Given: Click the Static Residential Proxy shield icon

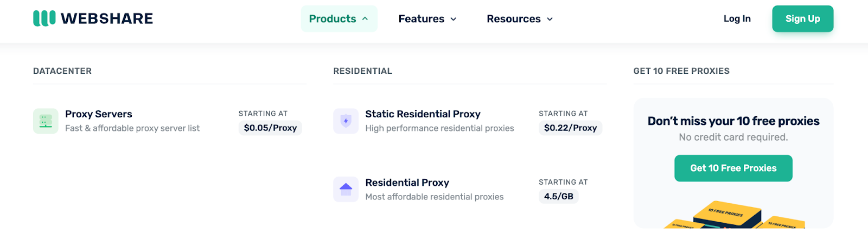Looking at the screenshot, I should [x=346, y=121].
